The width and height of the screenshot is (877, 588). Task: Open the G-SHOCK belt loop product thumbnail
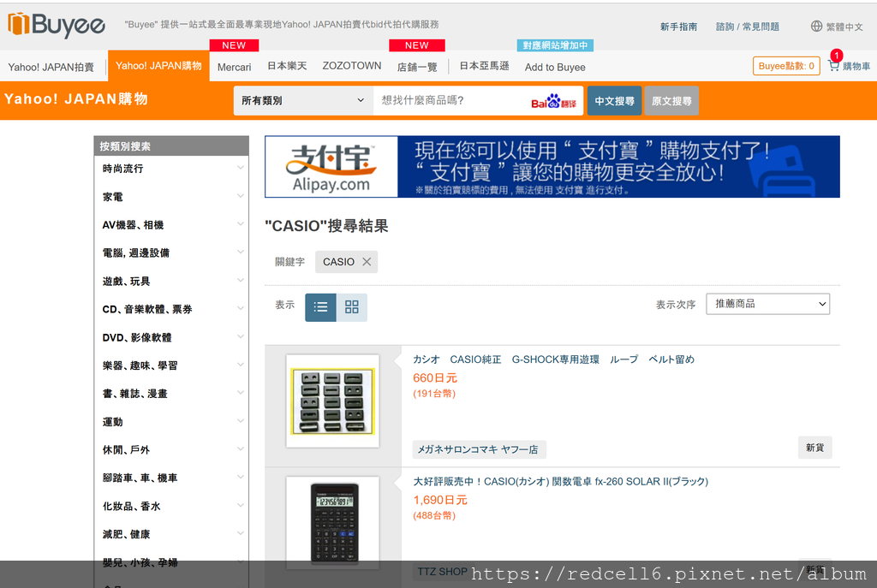333,401
